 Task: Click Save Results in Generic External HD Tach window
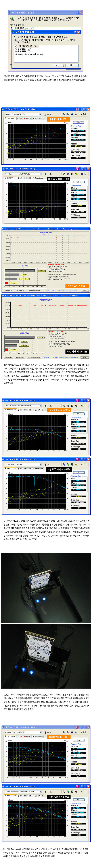click(8, 290)
